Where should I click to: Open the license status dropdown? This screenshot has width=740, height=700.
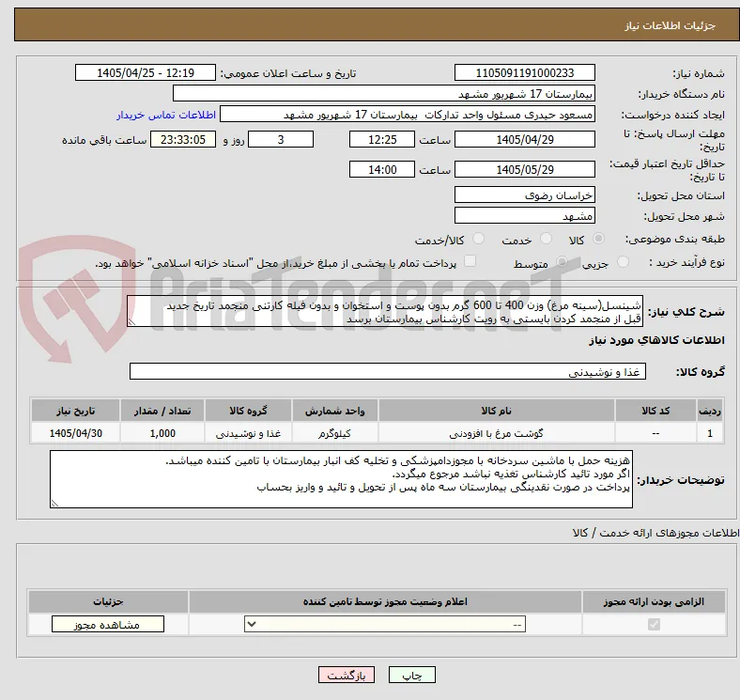(385, 625)
